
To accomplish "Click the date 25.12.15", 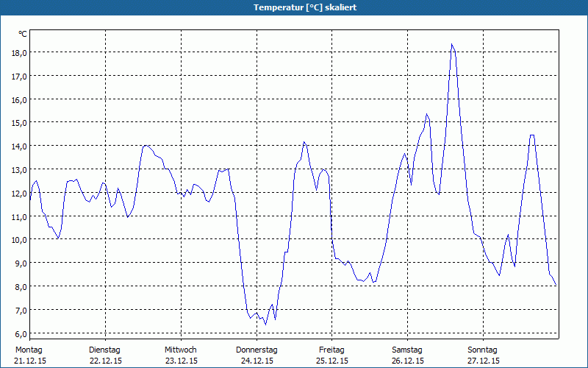I will (333, 361).
